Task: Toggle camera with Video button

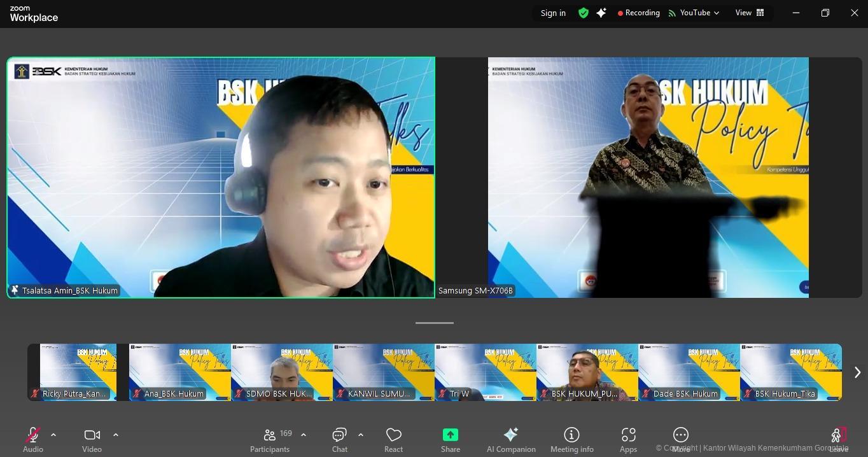Action: pyautogui.click(x=92, y=435)
